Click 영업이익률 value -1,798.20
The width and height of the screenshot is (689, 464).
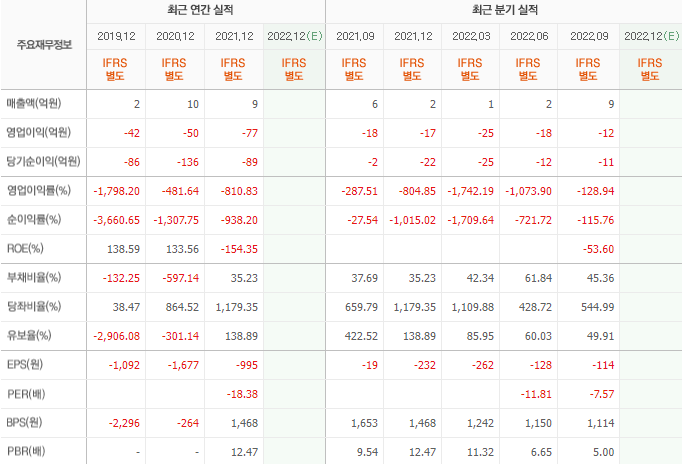tap(116, 192)
